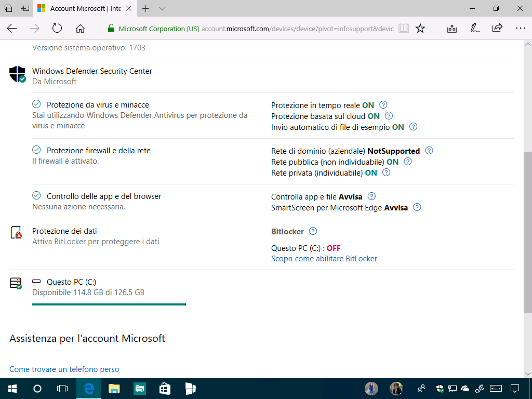
Task: Help icon for Rete pubblica
Action: [407, 162]
